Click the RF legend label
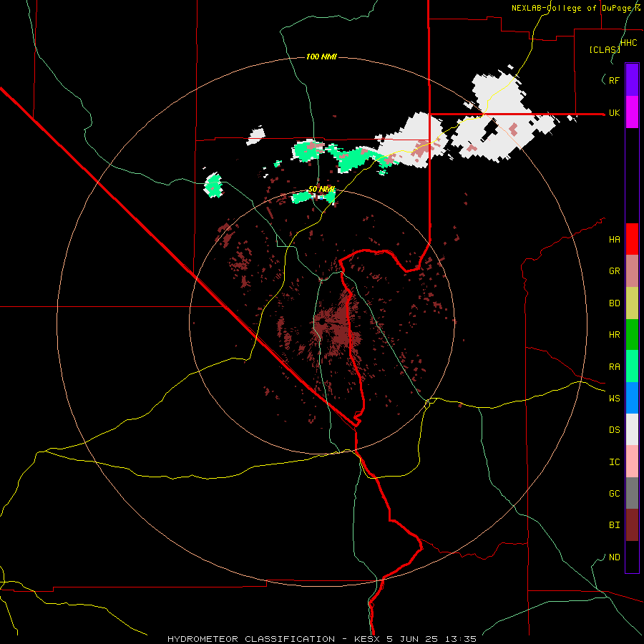 pos(614,80)
